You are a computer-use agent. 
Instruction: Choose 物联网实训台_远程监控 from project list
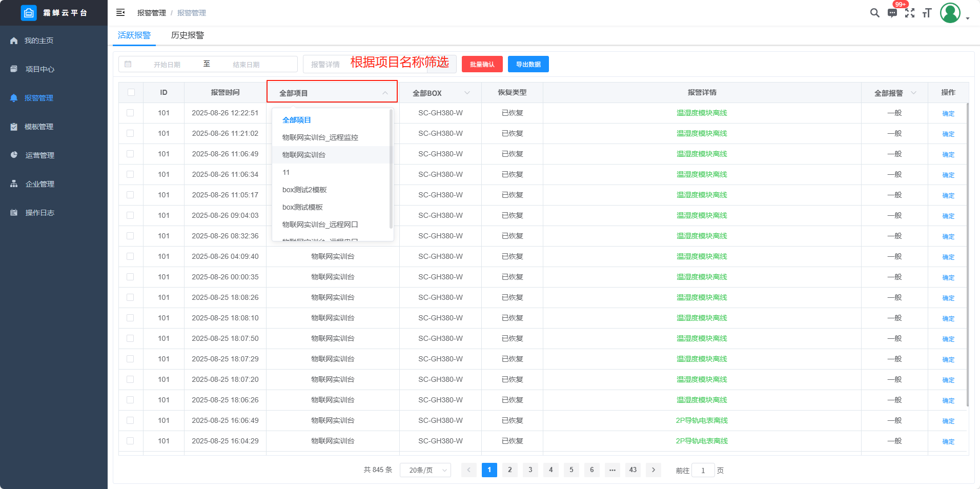click(x=320, y=137)
